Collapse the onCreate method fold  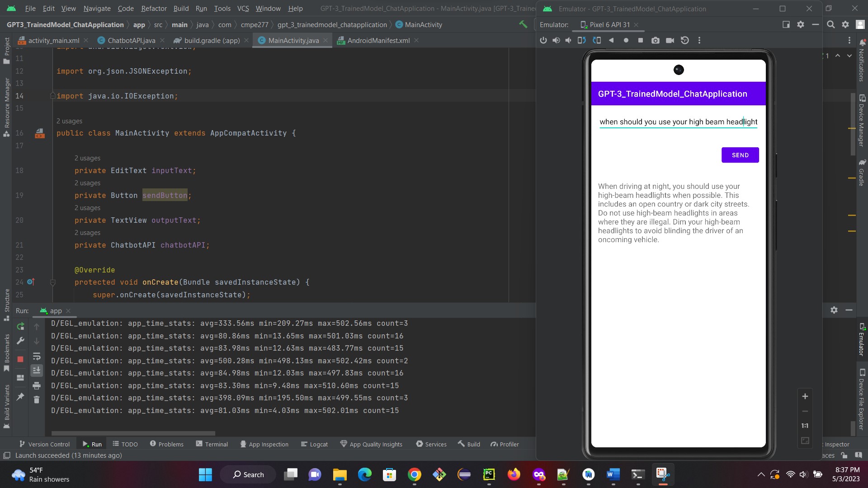click(53, 282)
